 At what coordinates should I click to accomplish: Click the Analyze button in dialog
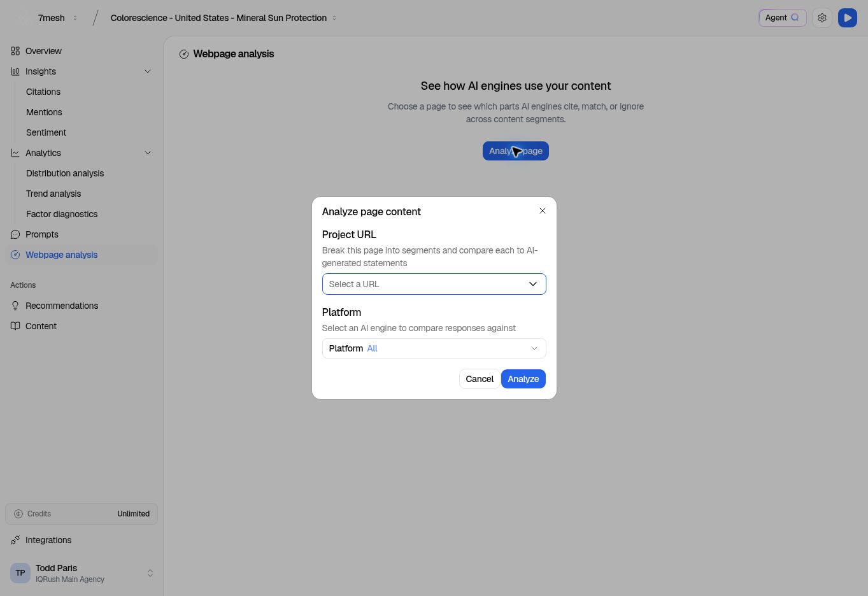click(523, 379)
